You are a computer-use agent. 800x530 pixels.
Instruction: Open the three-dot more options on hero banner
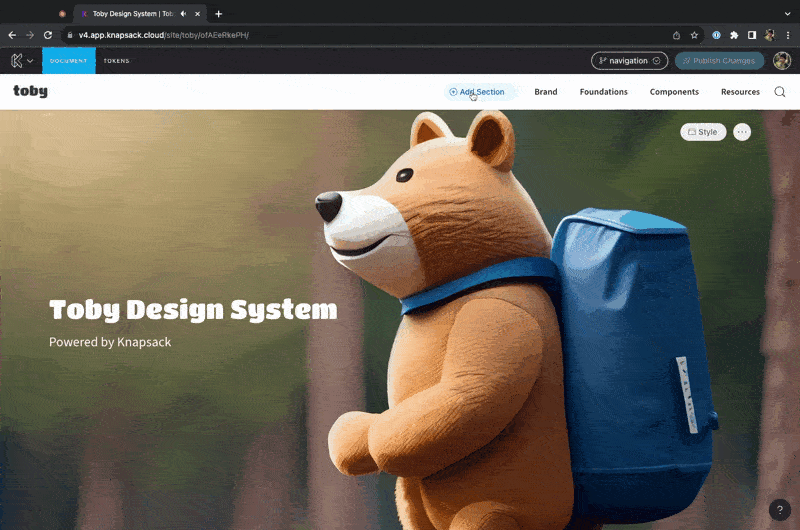pos(741,132)
